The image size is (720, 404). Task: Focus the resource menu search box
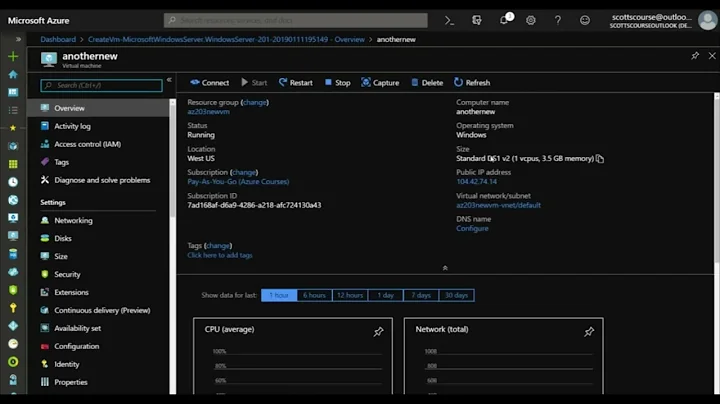[x=101, y=85]
